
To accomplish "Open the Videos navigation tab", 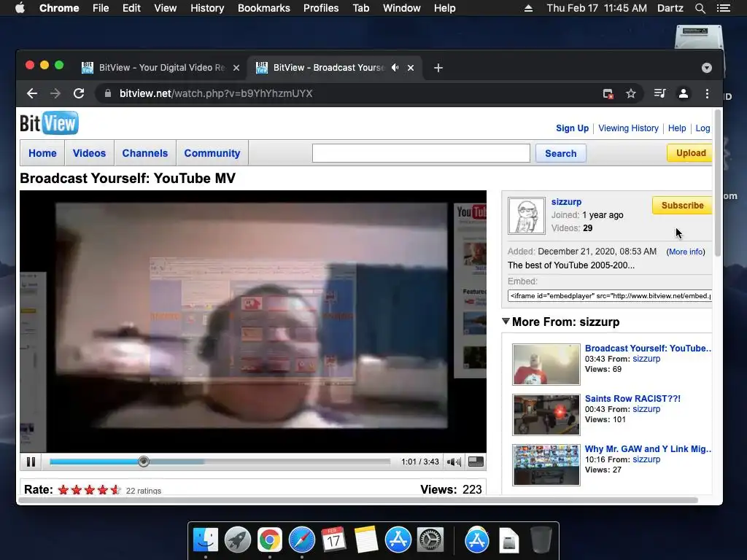I will pos(89,153).
